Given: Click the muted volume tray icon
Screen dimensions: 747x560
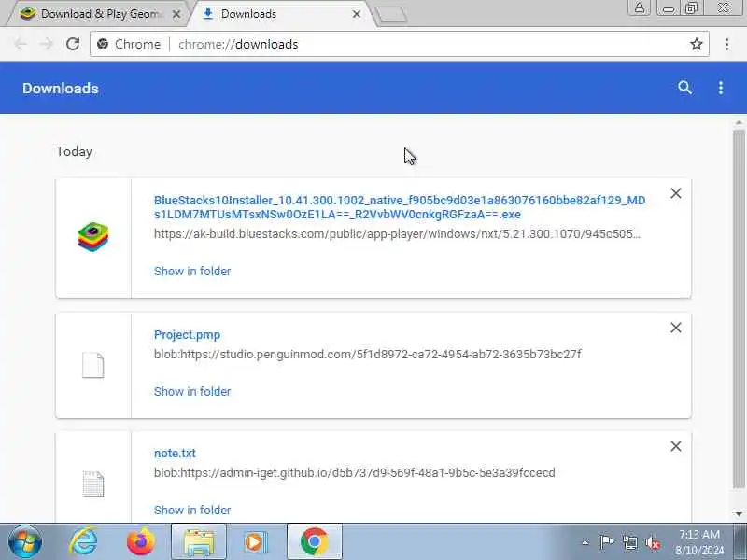Looking at the screenshot, I should tap(653, 542).
